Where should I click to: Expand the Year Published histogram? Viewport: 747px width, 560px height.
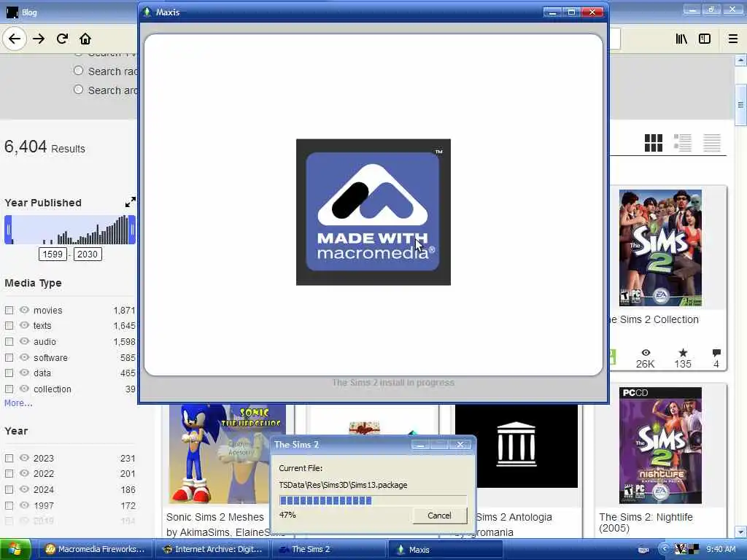pos(130,203)
